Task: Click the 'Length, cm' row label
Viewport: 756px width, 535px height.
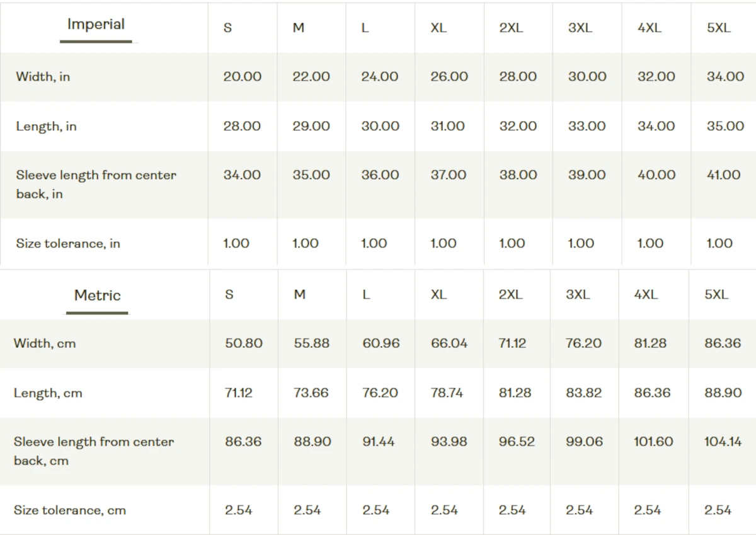Action: click(x=48, y=393)
